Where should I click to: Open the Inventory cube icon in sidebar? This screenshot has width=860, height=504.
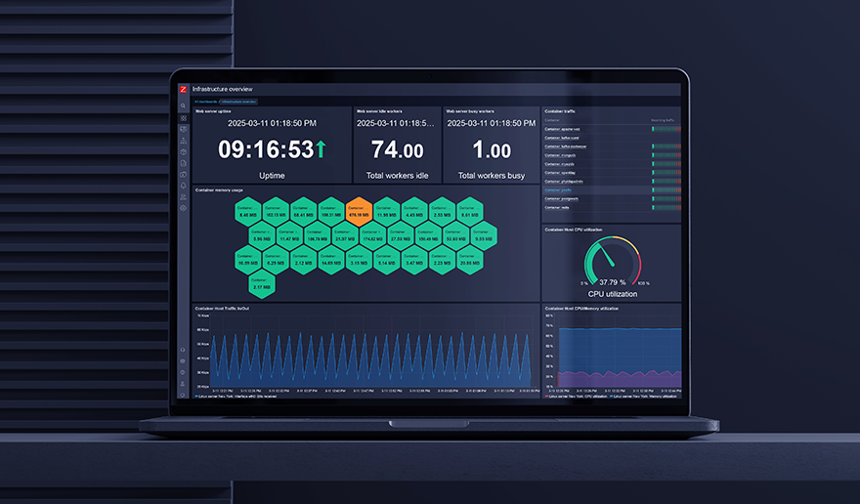tap(183, 152)
